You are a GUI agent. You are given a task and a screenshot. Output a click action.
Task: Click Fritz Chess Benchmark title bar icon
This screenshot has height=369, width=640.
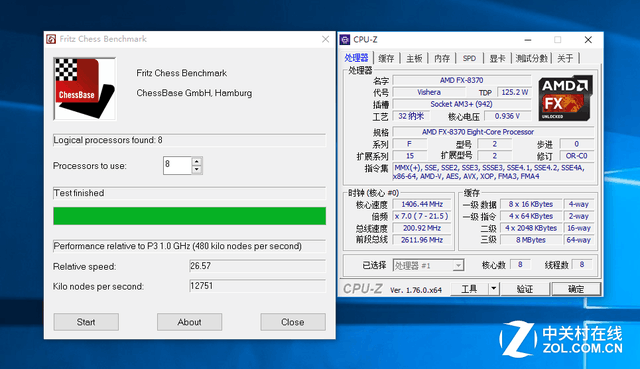tap(51, 39)
